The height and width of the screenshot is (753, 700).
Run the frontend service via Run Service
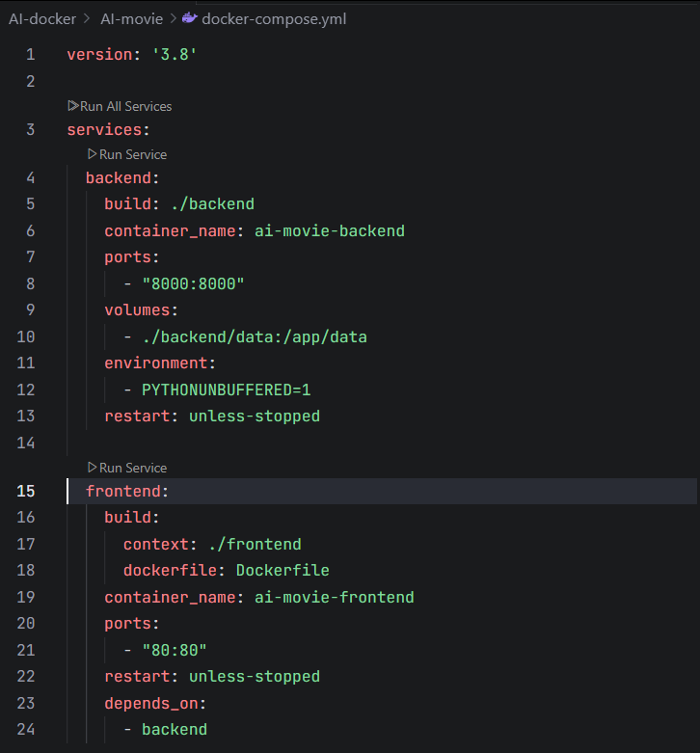(x=127, y=468)
